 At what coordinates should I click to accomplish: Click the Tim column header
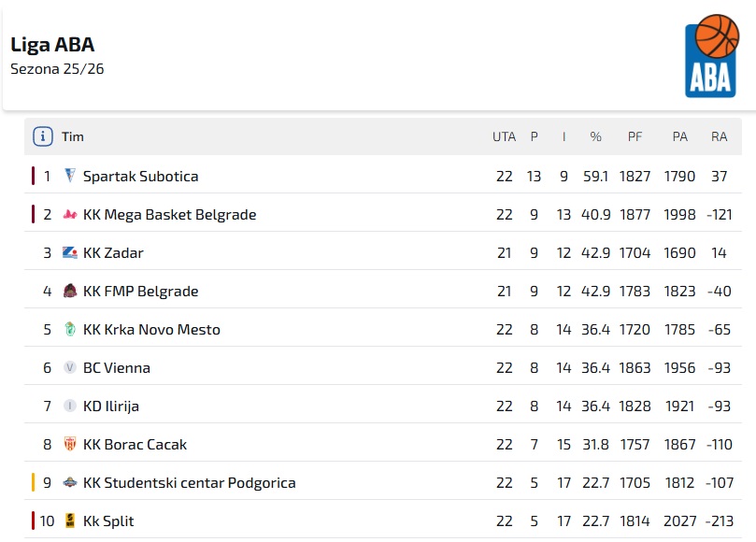(x=73, y=136)
